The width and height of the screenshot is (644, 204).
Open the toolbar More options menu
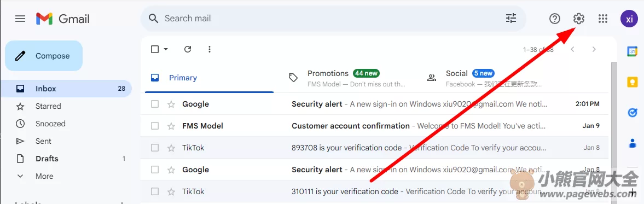pyautogui.click(x=210, y=49)
